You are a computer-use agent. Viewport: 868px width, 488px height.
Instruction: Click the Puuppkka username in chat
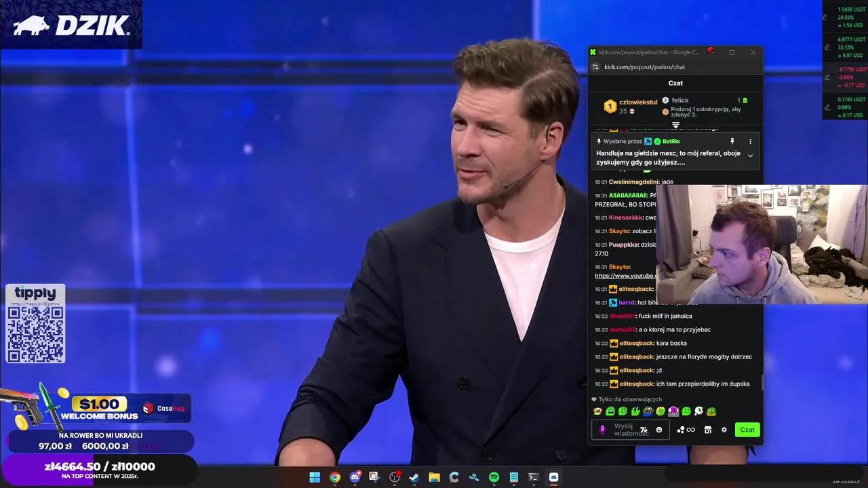pyautogui.click(x=624, y=245)
